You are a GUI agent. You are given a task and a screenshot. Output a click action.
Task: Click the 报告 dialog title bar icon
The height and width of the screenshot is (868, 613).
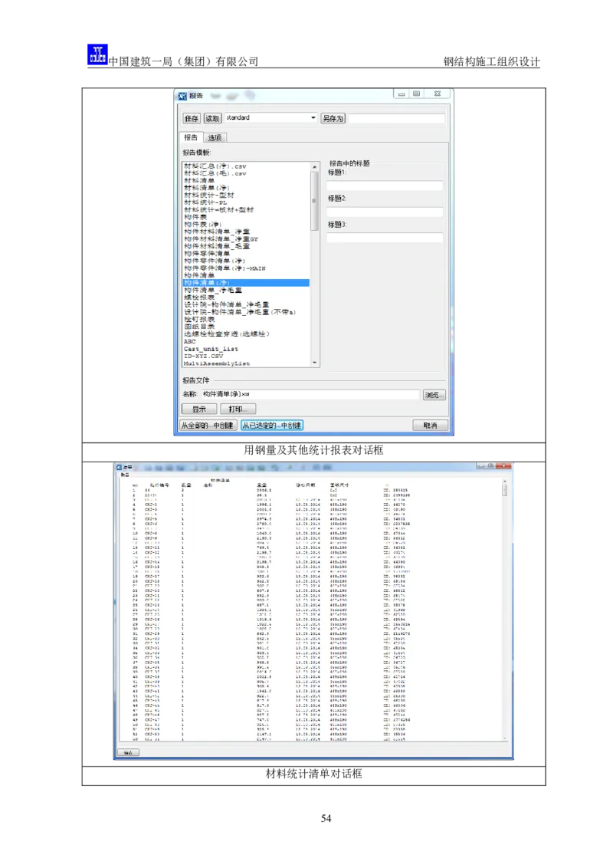point(182,96)
